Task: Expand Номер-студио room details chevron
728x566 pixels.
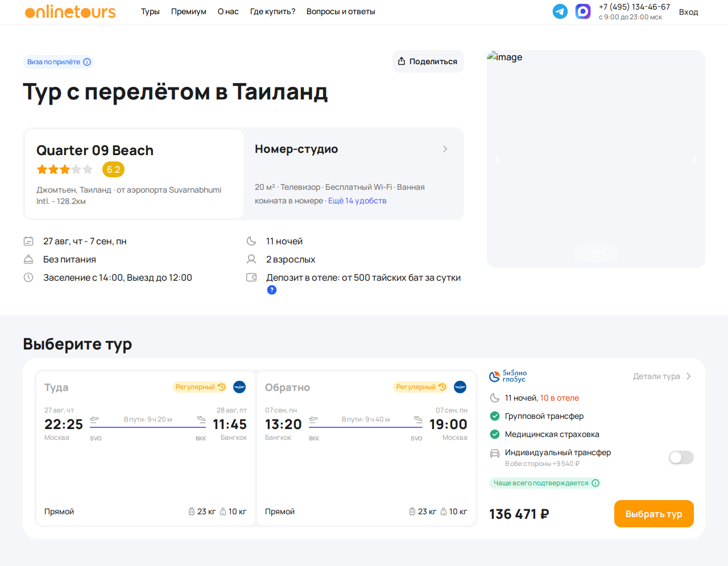Action: [445, 149]
